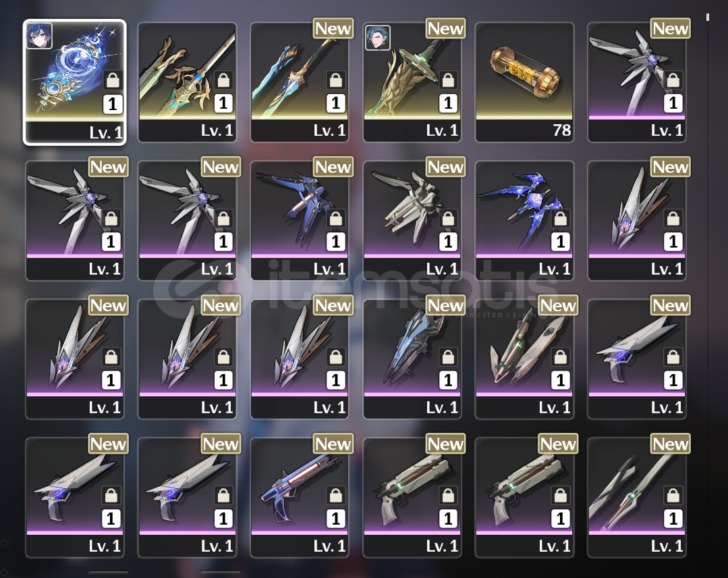
Task: Click the New badge on the twin swords
Action: [x=333, y=29]
